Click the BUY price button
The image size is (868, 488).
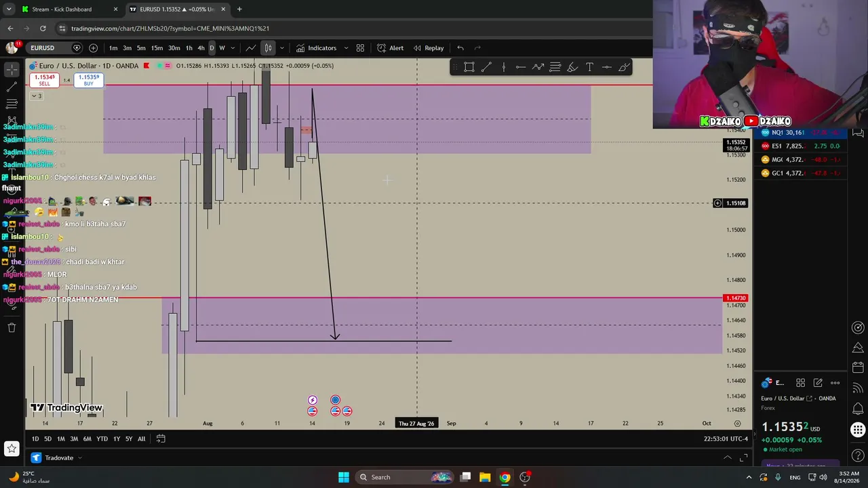pos(88,80)
